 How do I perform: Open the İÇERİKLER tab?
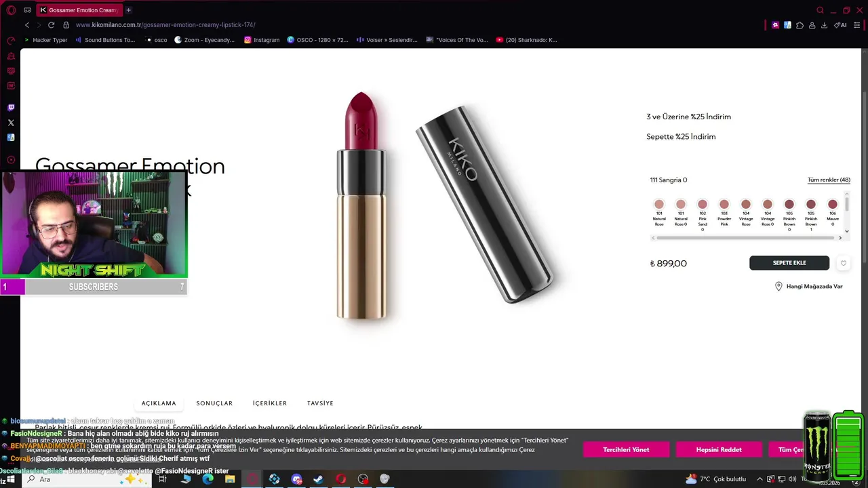point(270,403)
